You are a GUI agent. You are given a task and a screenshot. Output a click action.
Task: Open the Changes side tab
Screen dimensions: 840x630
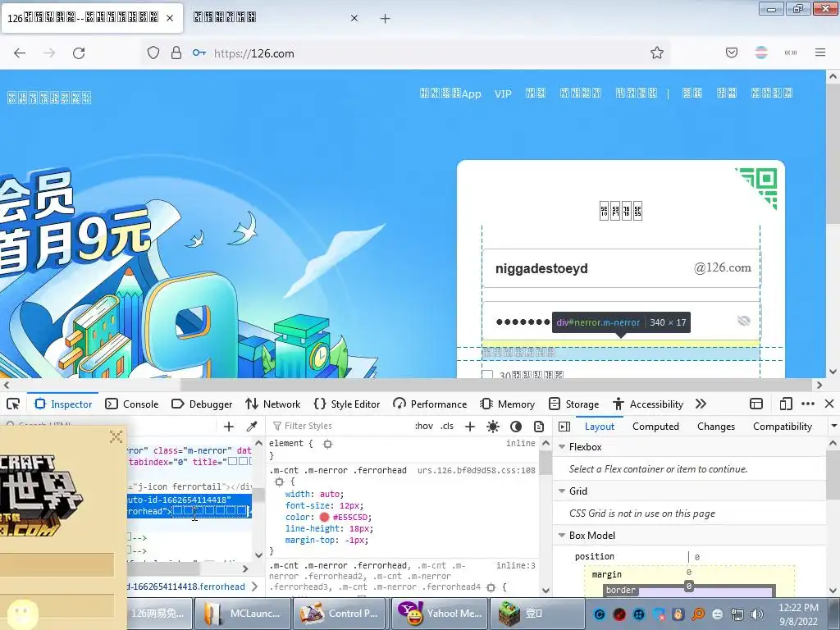pos(715,427)
